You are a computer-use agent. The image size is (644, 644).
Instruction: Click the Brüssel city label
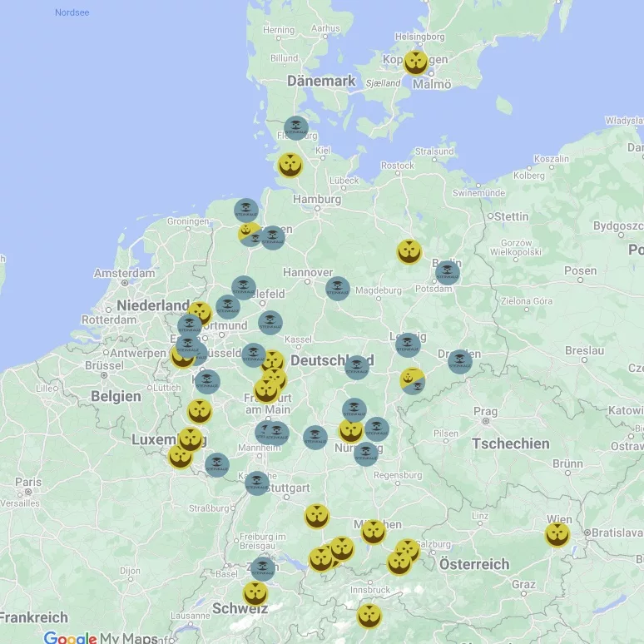click(104, 365)
